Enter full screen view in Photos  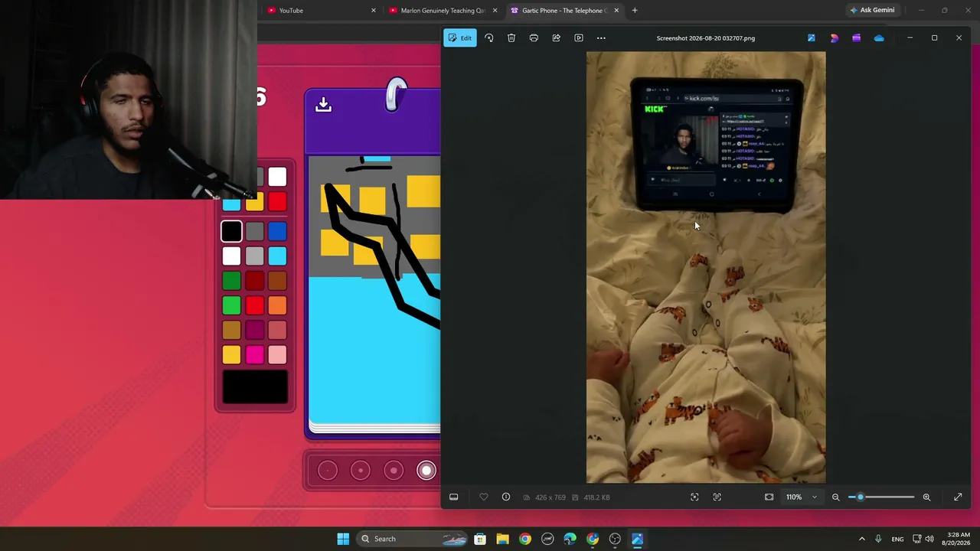(x=958, y=497)
